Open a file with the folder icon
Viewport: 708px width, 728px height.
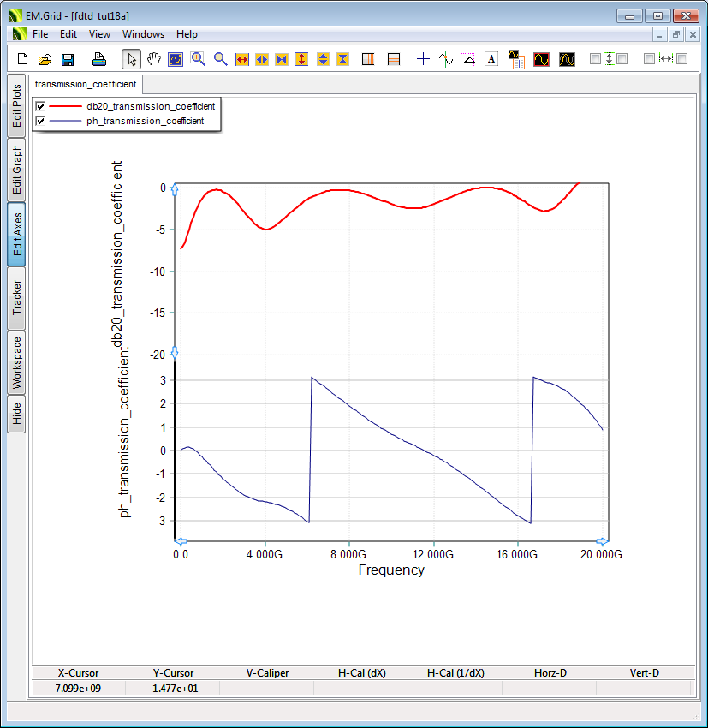(45, 59)
